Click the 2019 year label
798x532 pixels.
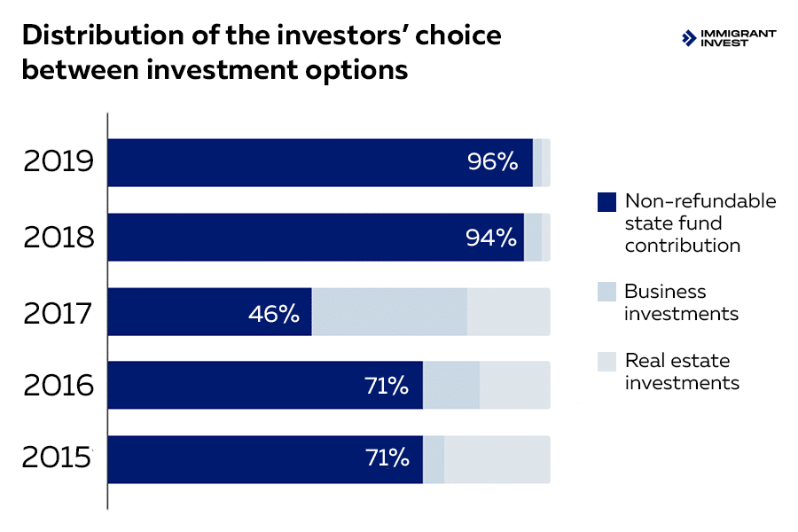(x=59, y=161)
